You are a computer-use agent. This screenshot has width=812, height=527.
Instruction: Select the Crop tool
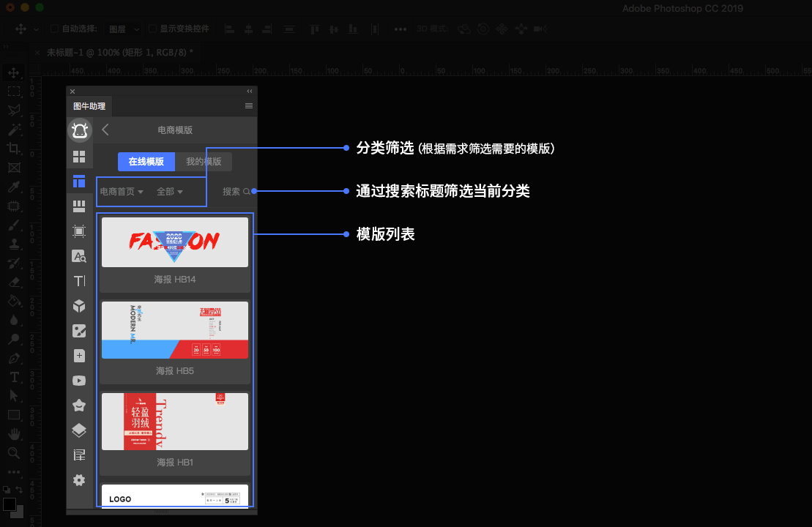14,149
